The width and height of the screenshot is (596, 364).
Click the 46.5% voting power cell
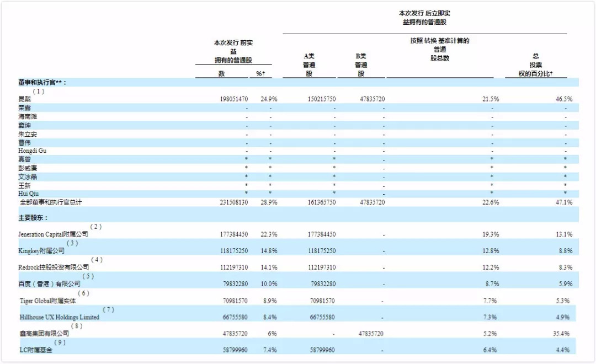pyautogui.click(x=563, y=99)
